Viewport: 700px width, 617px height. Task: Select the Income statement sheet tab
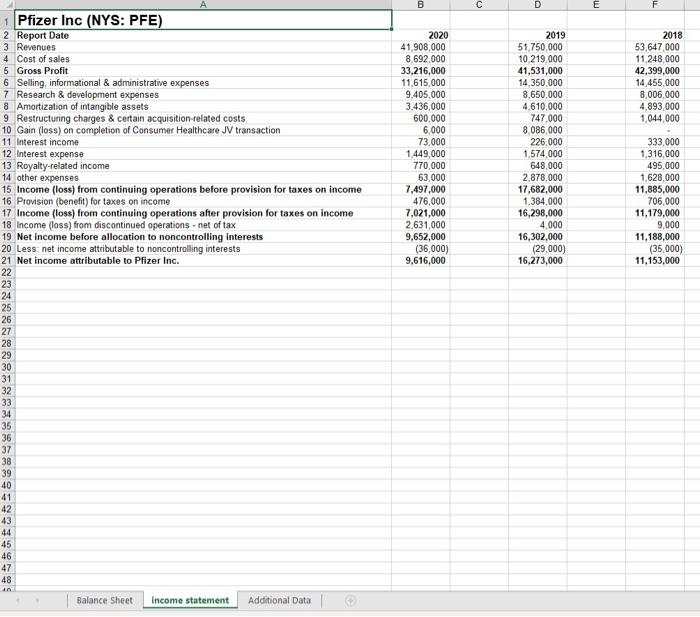[x=190, y=600]
